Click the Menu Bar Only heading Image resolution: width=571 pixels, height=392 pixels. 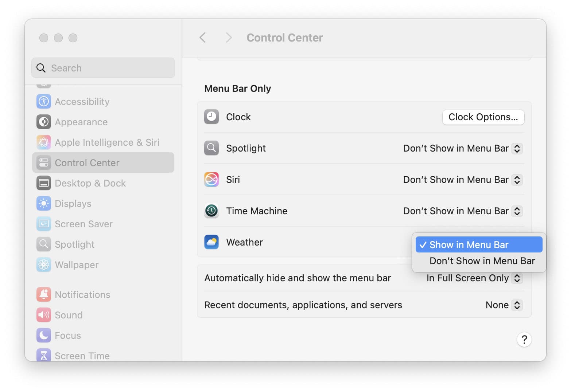pyautogui.click(x=238, y=89)
